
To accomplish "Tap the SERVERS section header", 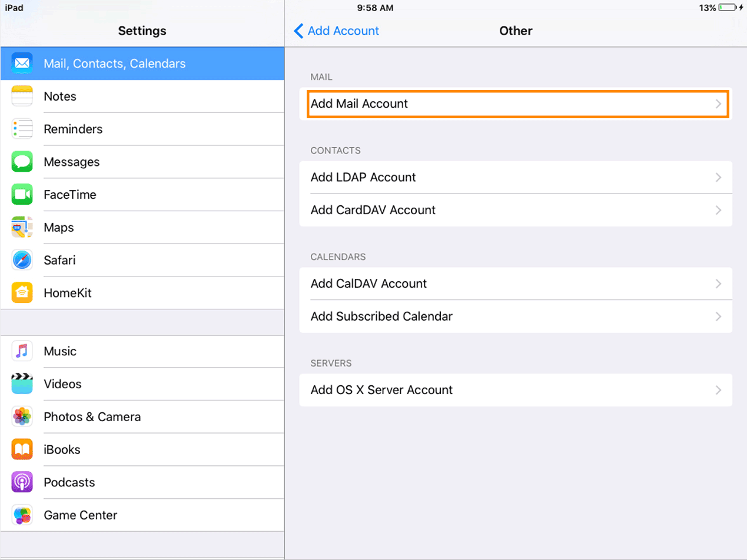I will [331, 364].
